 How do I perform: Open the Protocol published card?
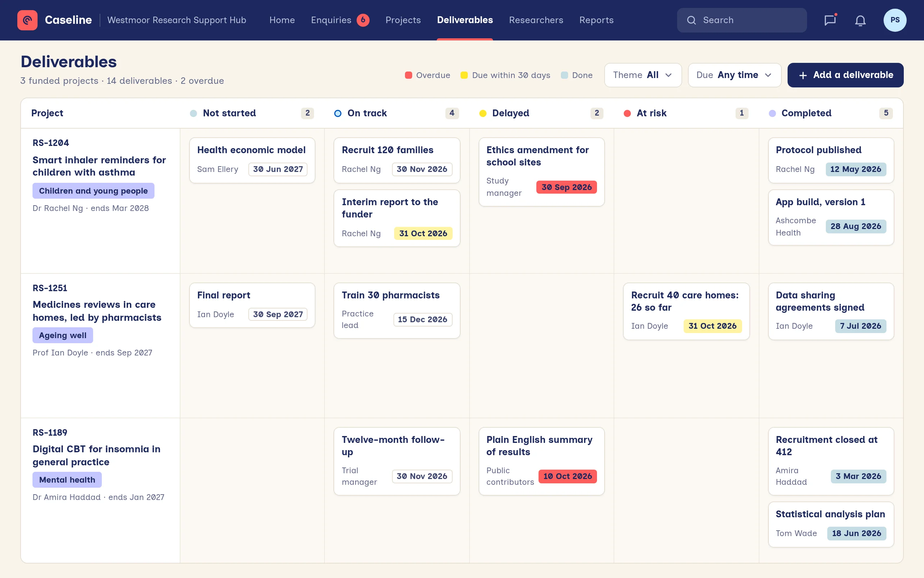pyautogui.click(x=831, y=160)
